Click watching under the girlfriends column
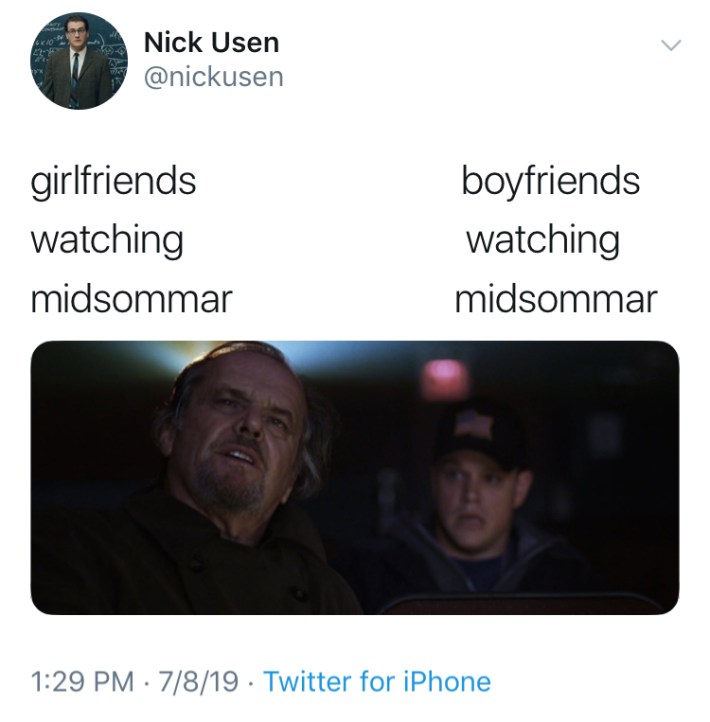Image resolution: width=710 pixels, height=722 pixels. point(107,241)
